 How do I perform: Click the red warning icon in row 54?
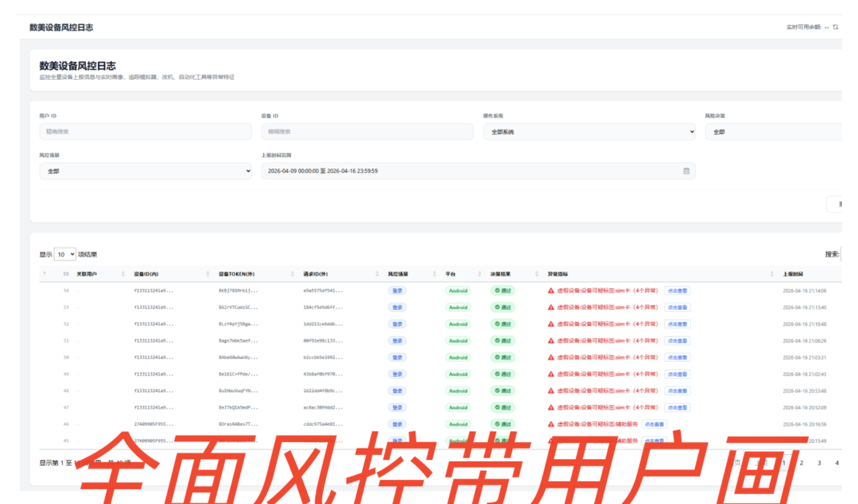[551, 291]
